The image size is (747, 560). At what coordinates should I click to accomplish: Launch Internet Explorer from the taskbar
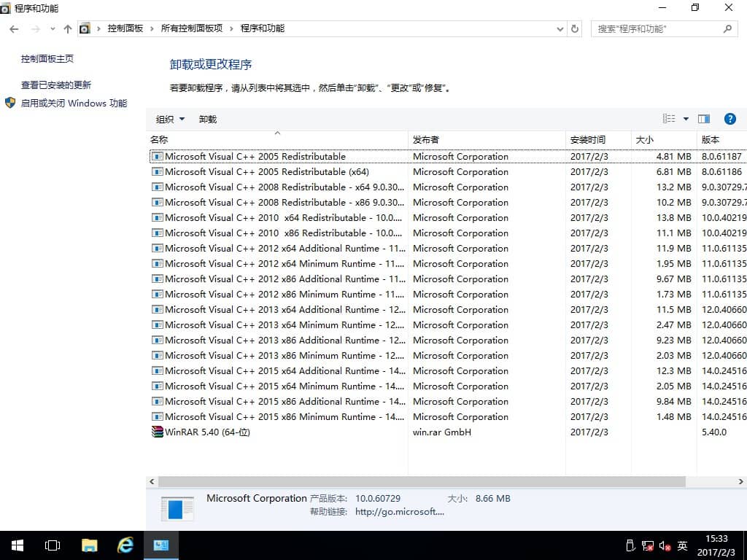point(125,545)
